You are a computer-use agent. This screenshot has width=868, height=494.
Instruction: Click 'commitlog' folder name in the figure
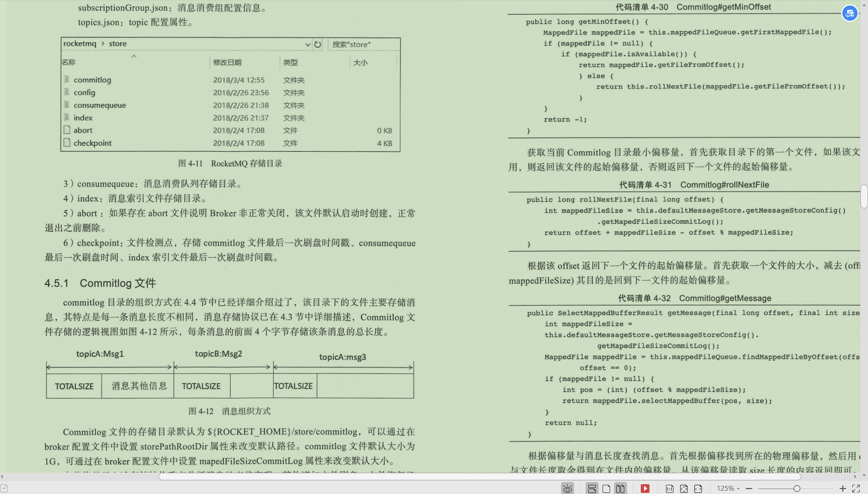(x=92, y=80)
